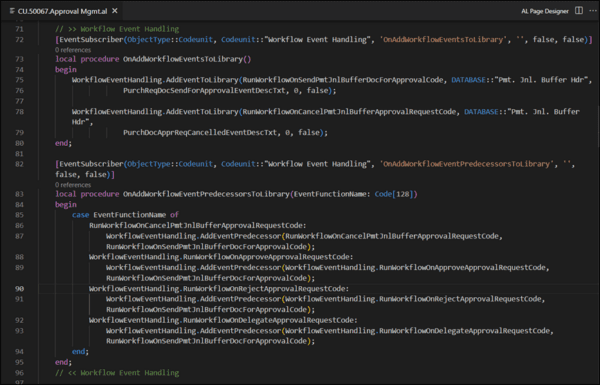
Task: Click 'AddEventPredecessor' call on line 93
Action: tap(240, 331)
